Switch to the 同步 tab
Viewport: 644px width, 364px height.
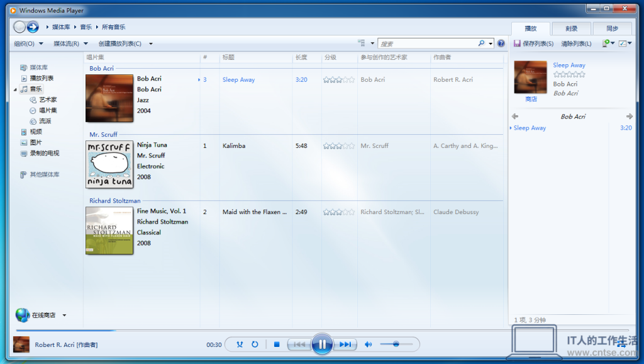pyautogui.click(x=612, y=28)
